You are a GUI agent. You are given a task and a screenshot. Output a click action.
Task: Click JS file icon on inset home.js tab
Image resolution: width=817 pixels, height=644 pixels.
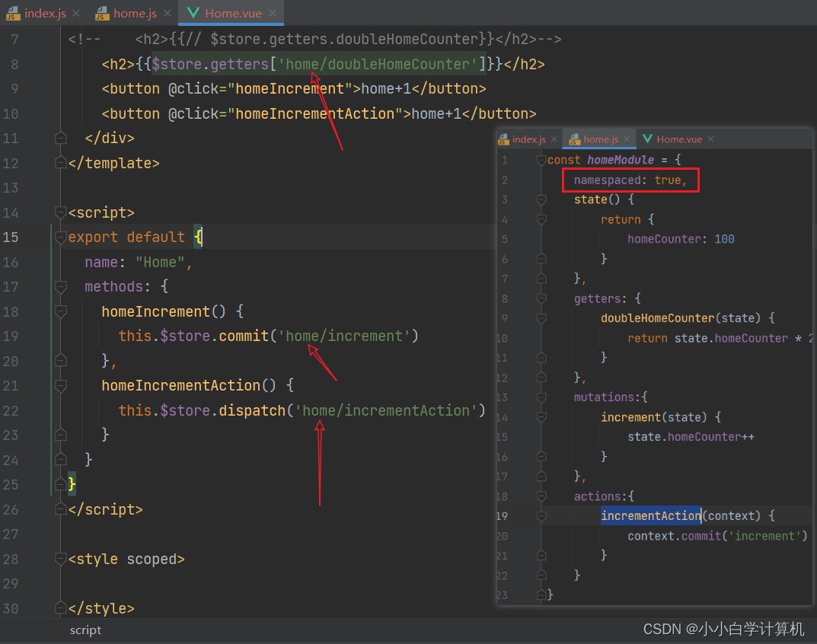click(x=574, y=139)
